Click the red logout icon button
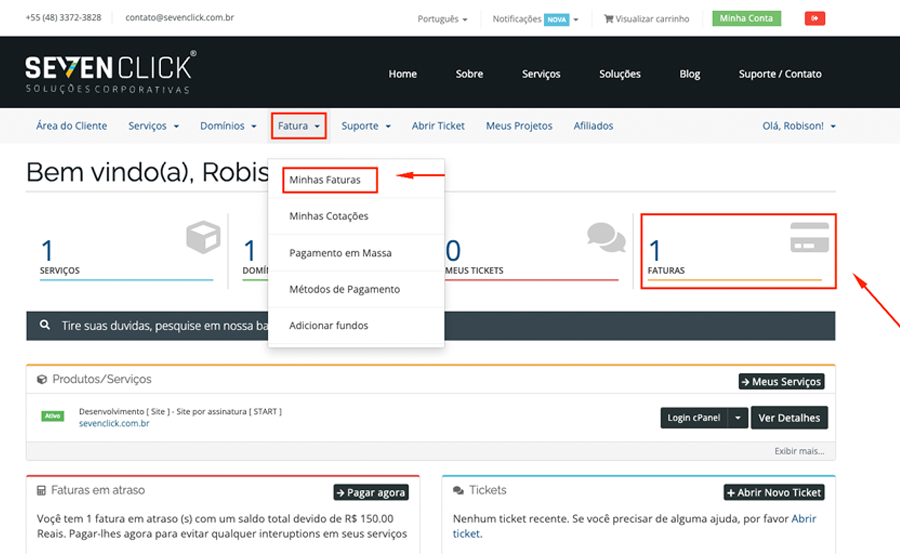This screenshot has height=554, width=900. click(x=814, y=18)
